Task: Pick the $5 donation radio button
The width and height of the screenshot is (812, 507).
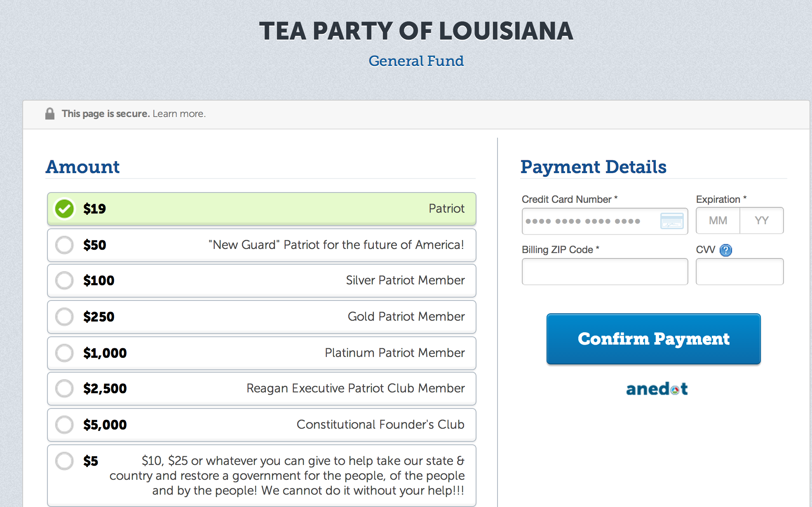Action: click(x=65, y=461)
